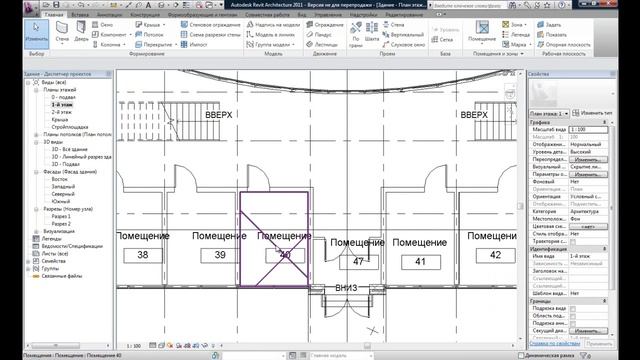Choose the Легенда room legend tool
This screenshot has height=360, width=640.
[516, 35]
